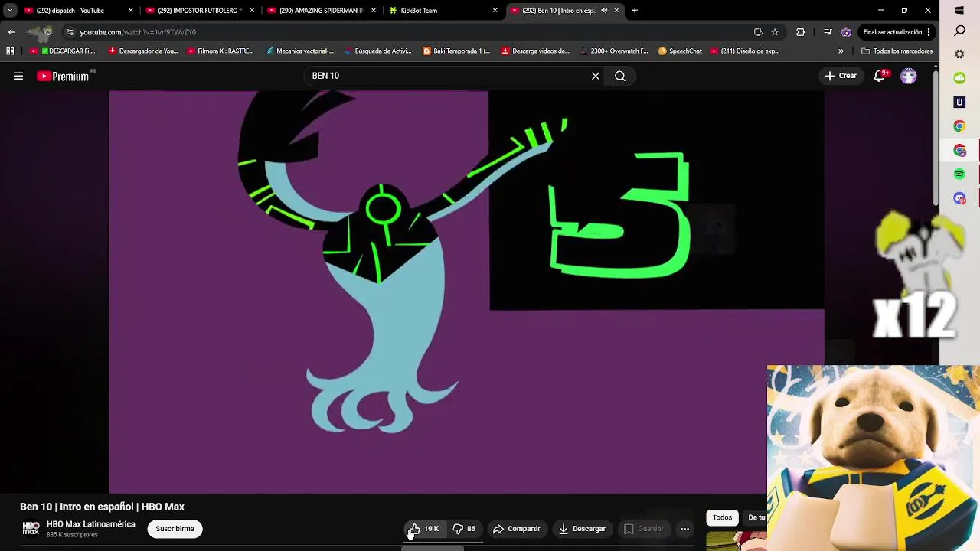Install app icon in address bar

tap(758, 32)
